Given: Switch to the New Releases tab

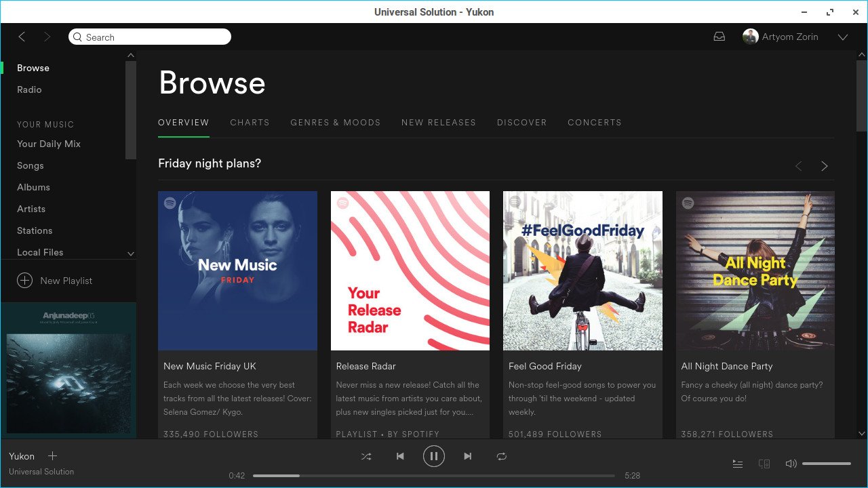Looking at the screenshot, I should 439,123.
